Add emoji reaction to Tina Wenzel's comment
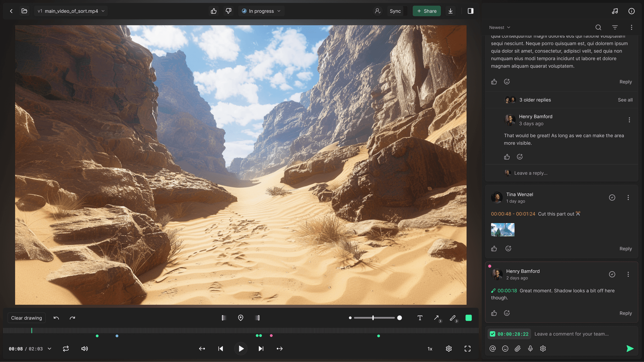644x362 pixels. 508,249
